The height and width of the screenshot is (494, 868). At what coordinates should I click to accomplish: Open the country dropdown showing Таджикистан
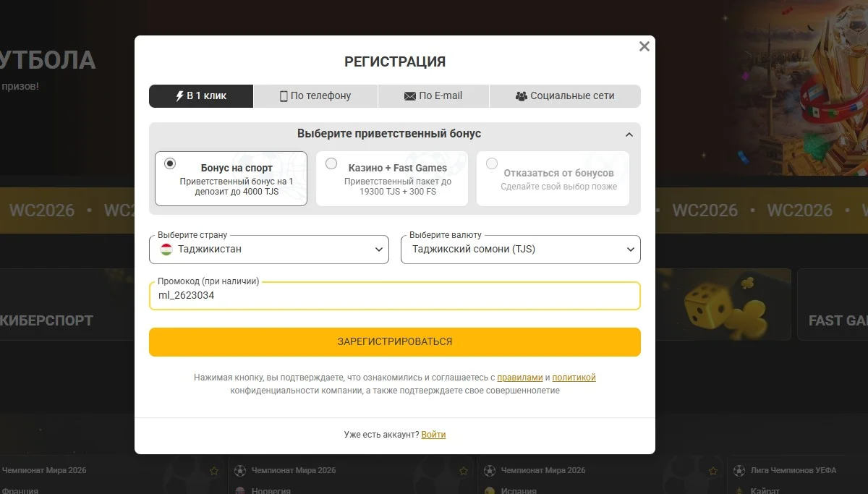pyautogui.click(x=269, y=249)
